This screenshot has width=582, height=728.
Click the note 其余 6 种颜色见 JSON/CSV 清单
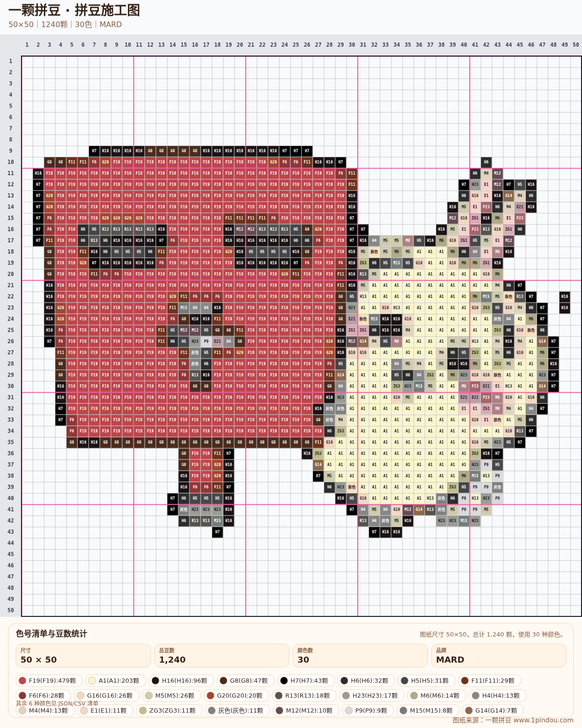[x=57, y=703]
